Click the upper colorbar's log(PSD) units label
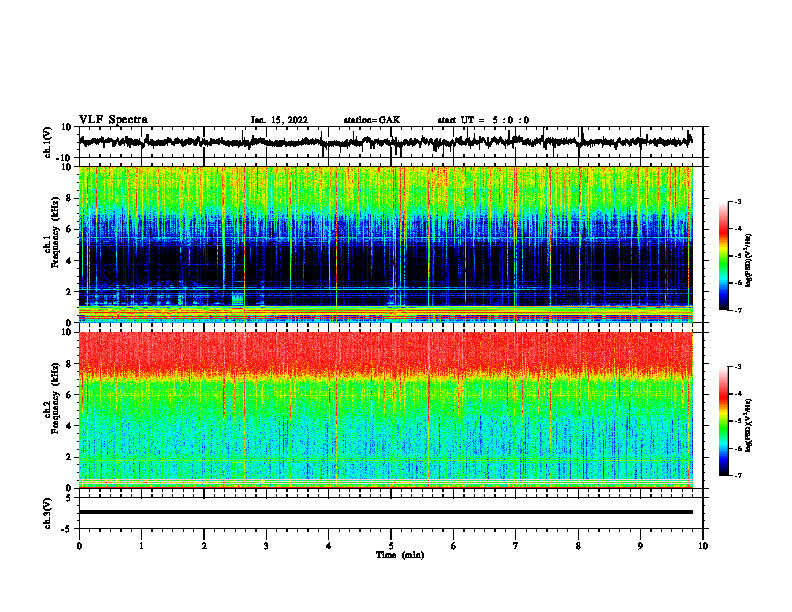The image size is (792, 612). coord(750,260)
